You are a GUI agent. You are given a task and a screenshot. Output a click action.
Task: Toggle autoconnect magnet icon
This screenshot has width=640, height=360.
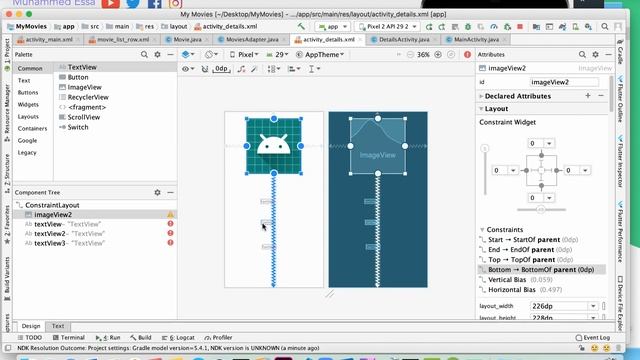[x=205, y=69]
